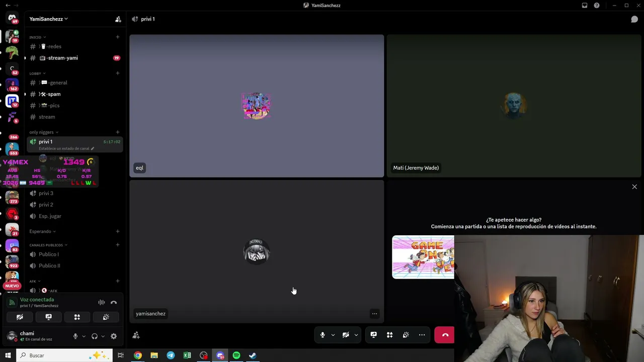Open the stream text channel
Viewport: 644px width, 362px height.
click(74, 117)
